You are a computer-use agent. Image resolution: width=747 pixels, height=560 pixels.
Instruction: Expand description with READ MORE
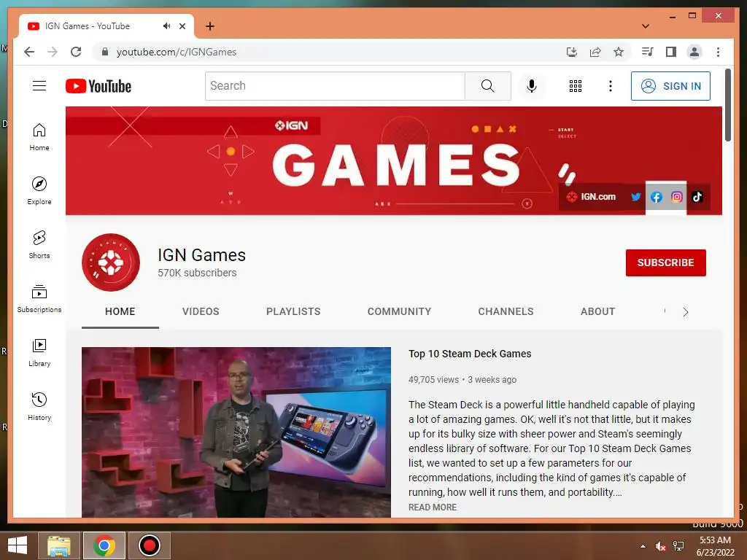tap(433, 507)
